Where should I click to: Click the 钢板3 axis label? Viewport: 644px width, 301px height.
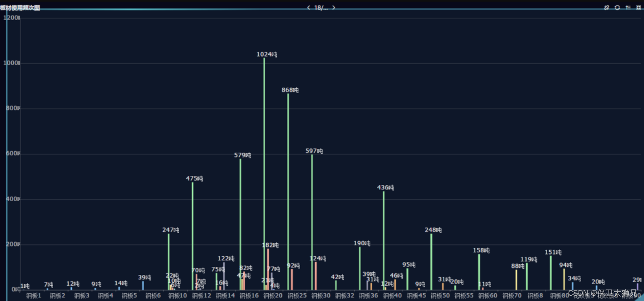82,296
